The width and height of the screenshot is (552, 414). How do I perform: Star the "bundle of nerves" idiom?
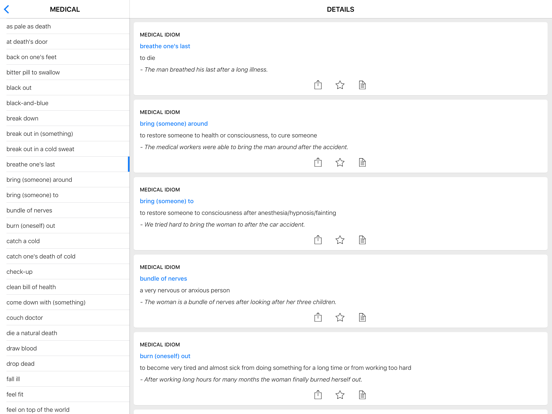pos(340,317)
